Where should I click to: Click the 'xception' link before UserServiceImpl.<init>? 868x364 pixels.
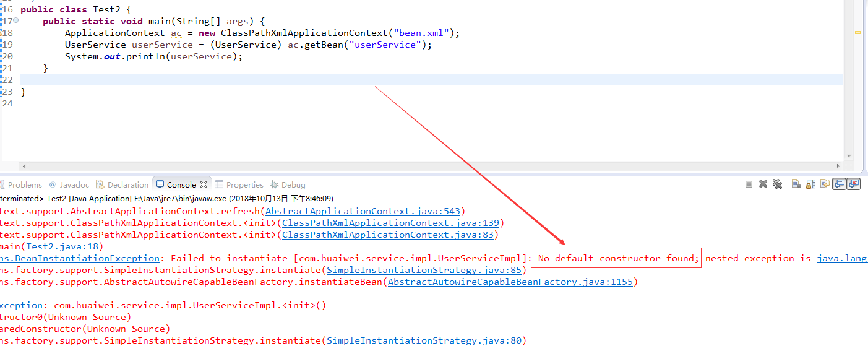point(21,305)
